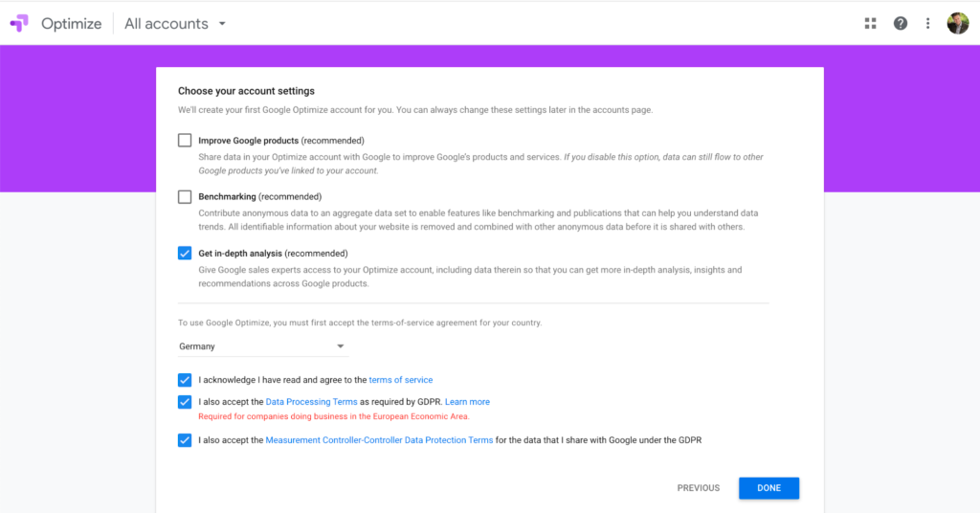980x513 pixels.
Task: Open the Data Processing Terms link
Action: pos(311,402)
